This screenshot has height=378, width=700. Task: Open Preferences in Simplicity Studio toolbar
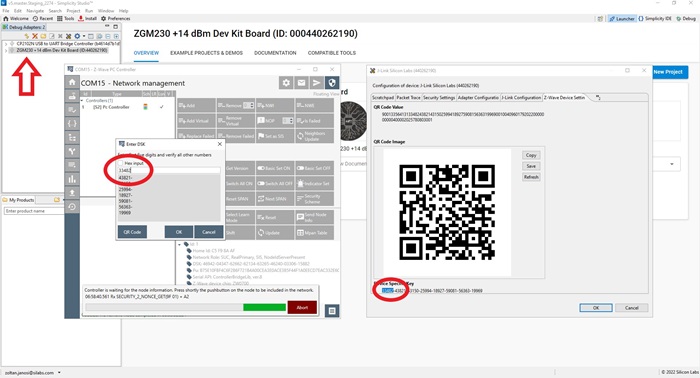(116, 18)
